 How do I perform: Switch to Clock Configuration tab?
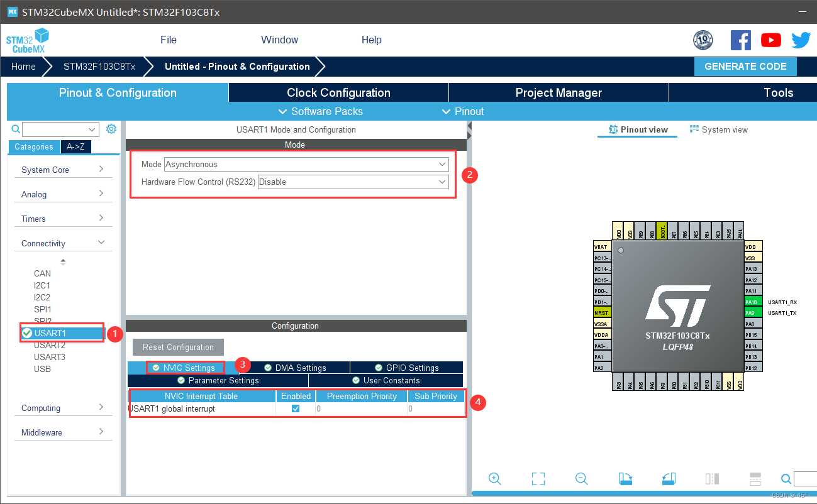[338, 92]
